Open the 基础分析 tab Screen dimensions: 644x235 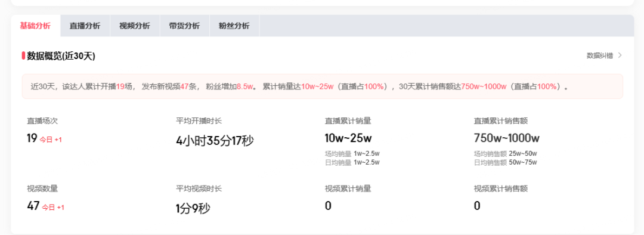pos(35,26)
